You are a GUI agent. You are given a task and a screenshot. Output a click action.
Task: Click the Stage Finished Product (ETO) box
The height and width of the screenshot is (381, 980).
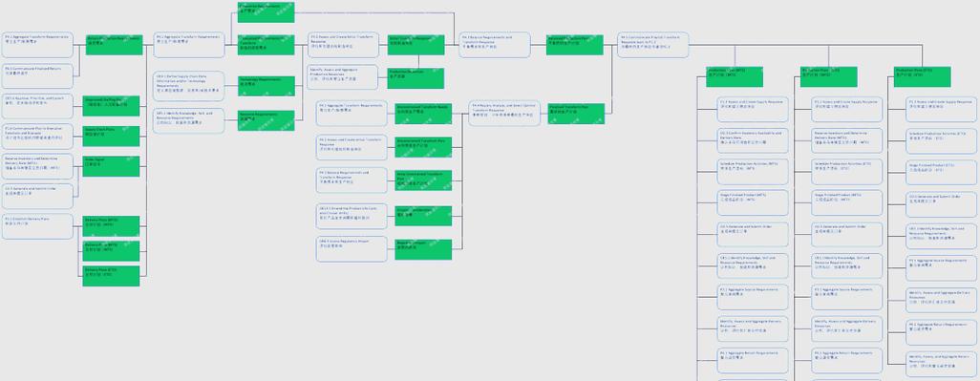(x=941, y=173)
